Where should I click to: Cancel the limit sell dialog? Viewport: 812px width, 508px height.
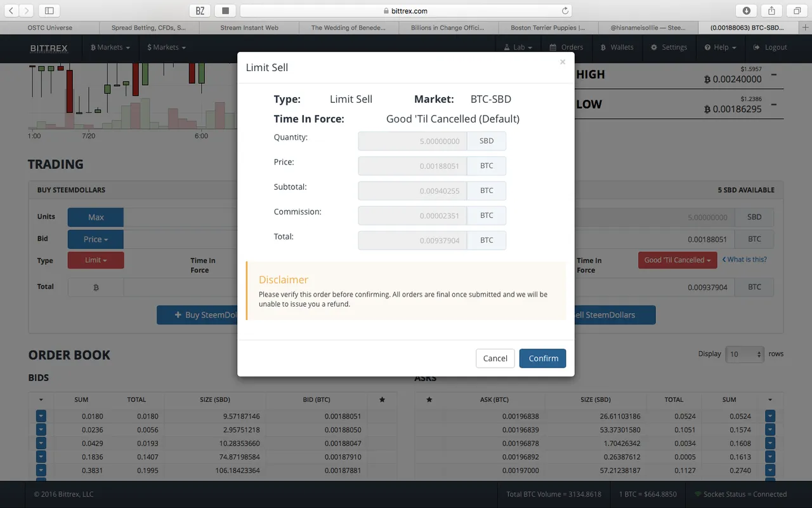495,358
